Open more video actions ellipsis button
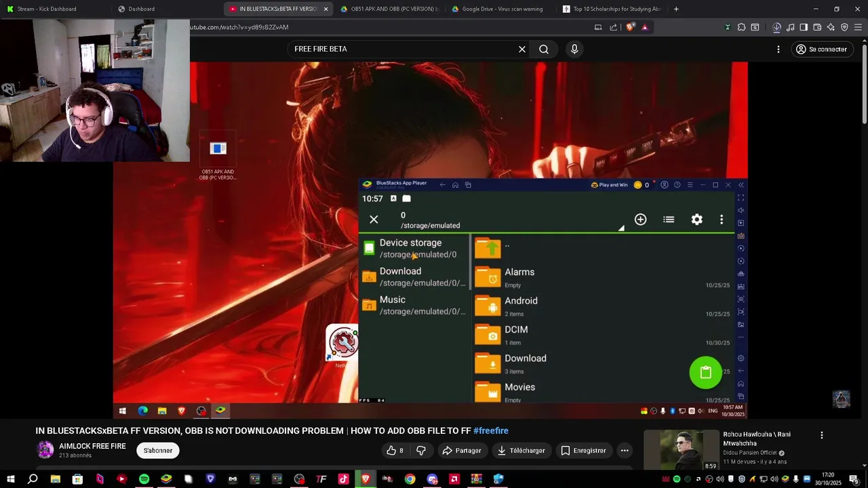The image size is (868, 488). point(625,450)
